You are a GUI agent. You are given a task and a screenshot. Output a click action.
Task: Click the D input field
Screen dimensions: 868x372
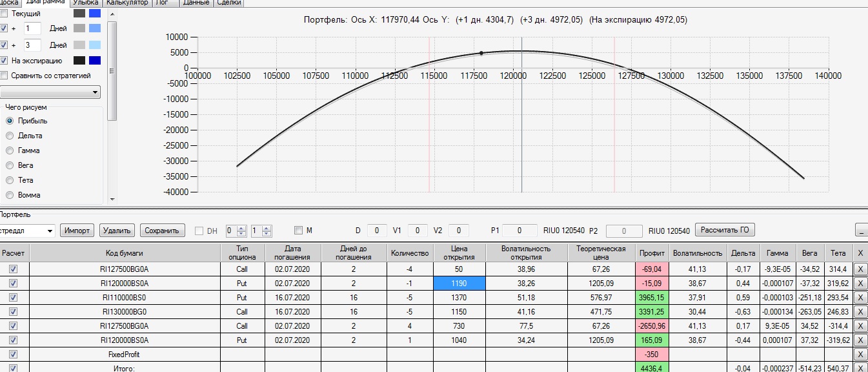[377, 231]
